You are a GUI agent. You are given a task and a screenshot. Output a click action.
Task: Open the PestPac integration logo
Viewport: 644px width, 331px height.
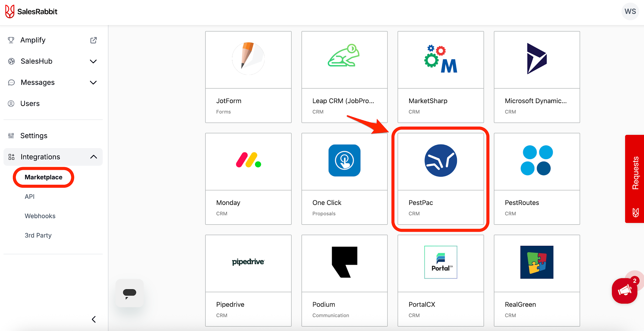[441, 161]
